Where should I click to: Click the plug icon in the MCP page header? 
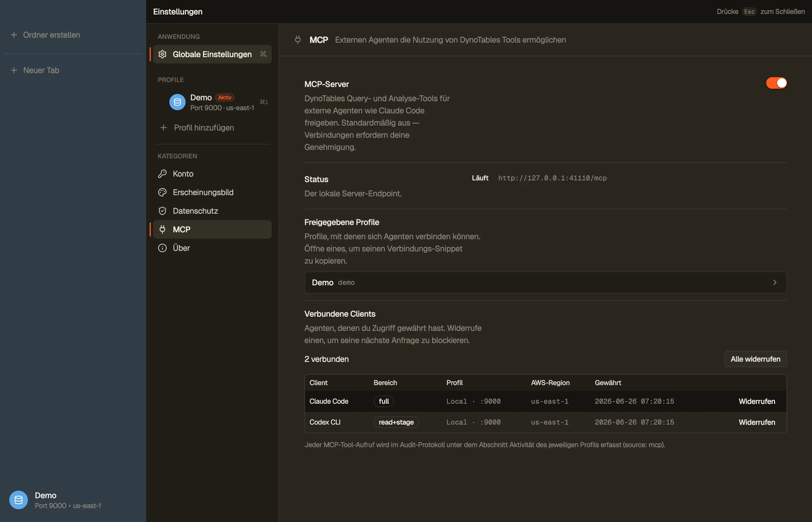pos(298,40)
